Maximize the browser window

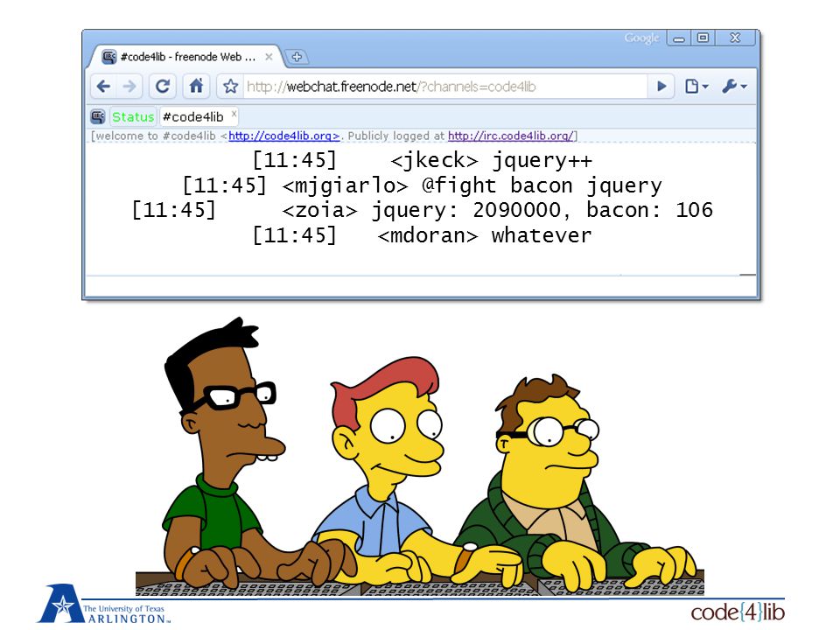click(703, 38)
